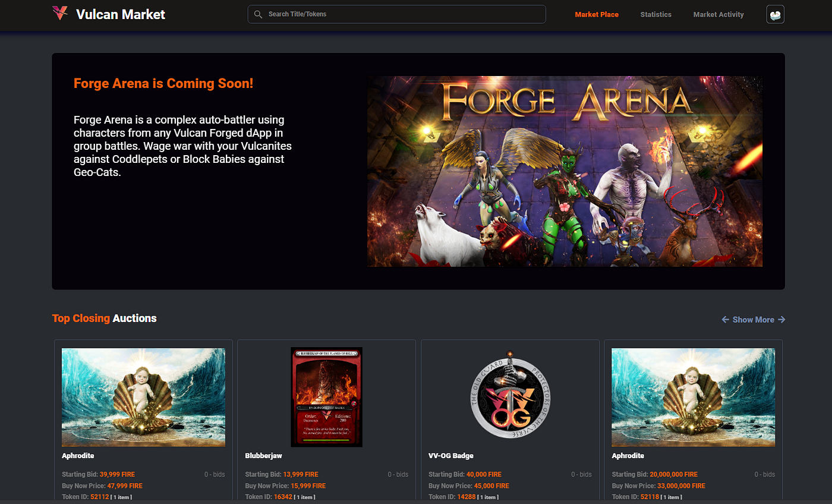Click the Vulcan Market logo icon
832x504 pixels.
[60, 14]
